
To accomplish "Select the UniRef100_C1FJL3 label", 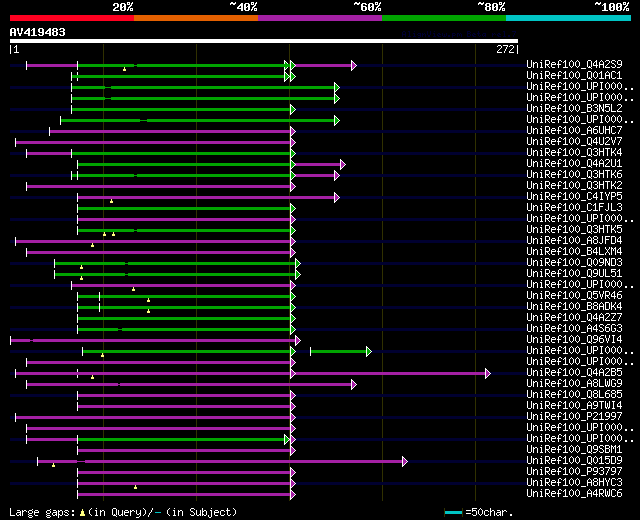I will click(x=574, y=208).
